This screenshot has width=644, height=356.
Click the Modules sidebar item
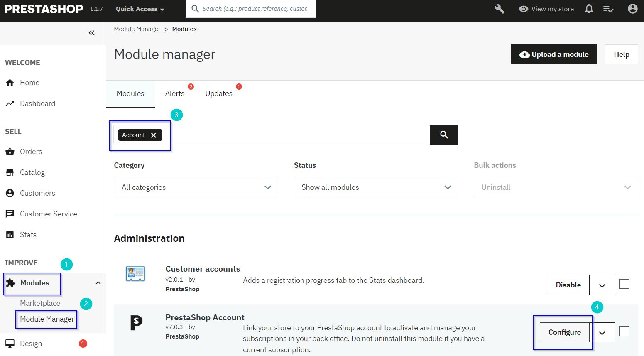[x=34, y=283]
